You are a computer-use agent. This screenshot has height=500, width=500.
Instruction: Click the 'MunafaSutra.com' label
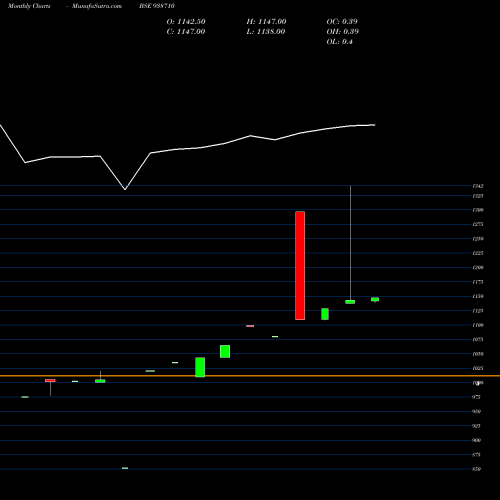(x=97, y=6)
